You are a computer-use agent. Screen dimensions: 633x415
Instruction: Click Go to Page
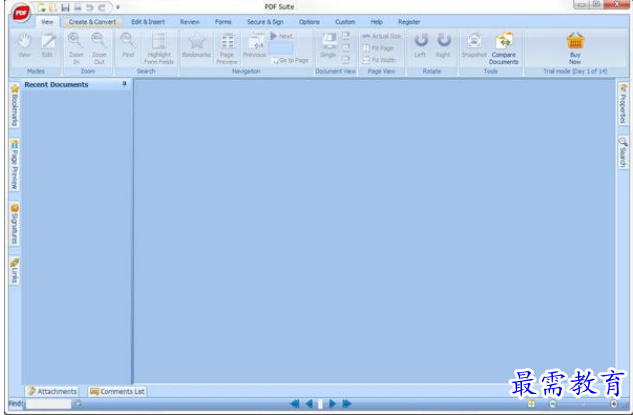(290, 61)
